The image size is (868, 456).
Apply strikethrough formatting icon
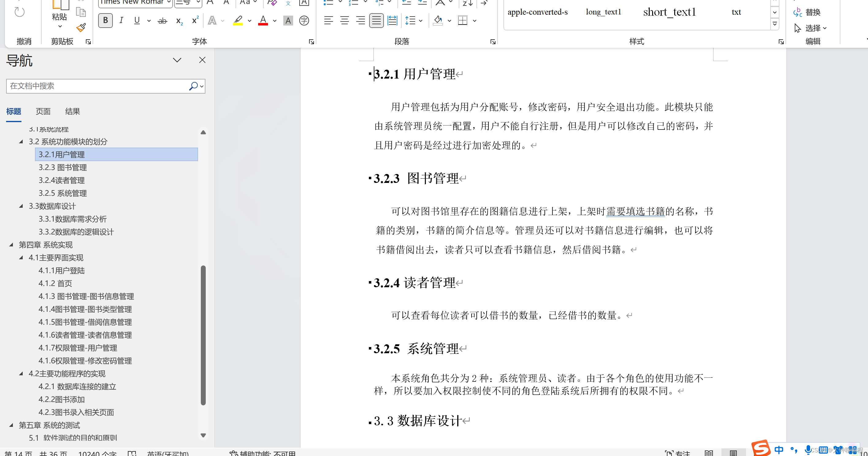coord(163,21)
